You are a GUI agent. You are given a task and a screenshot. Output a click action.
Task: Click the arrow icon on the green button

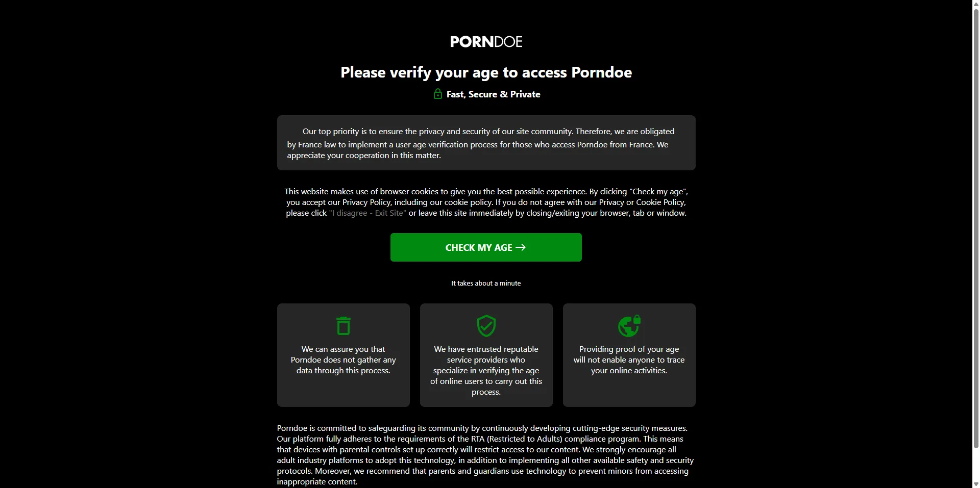click(x=521, y=247)
